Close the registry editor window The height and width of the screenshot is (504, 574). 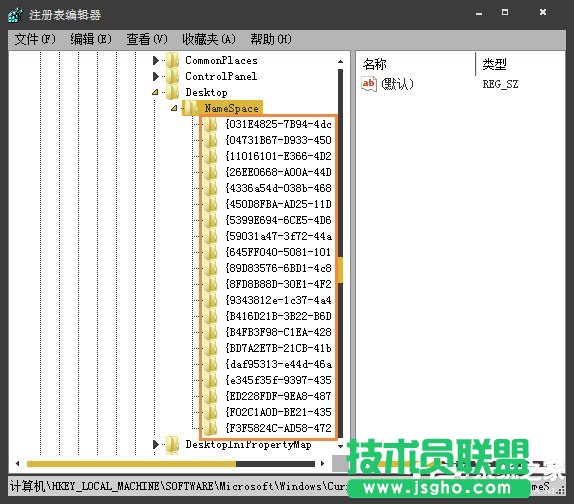(x=543, y=12)
